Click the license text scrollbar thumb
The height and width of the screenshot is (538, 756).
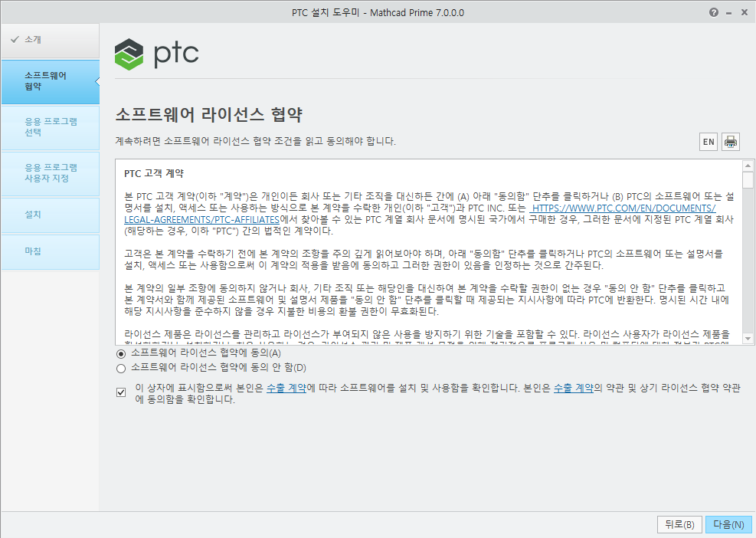pyautogui.click(x=748, y=180)
